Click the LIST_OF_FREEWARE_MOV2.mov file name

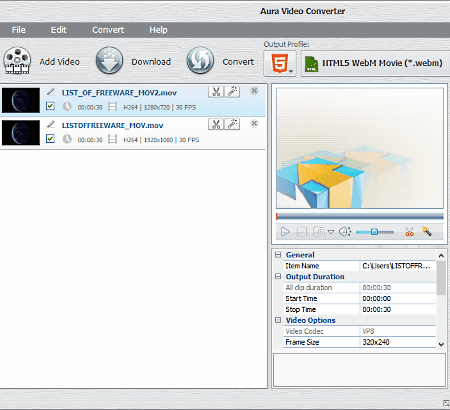[119, 93]
